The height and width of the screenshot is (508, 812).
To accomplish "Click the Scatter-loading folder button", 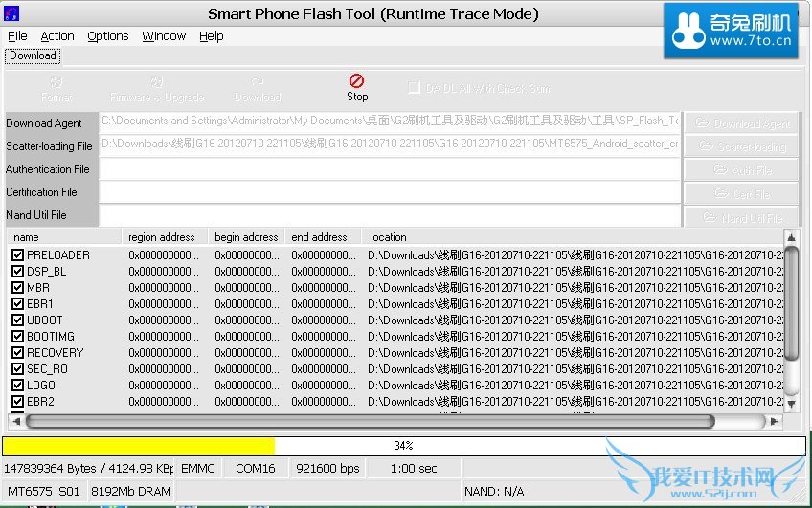I will click(741, 146).
